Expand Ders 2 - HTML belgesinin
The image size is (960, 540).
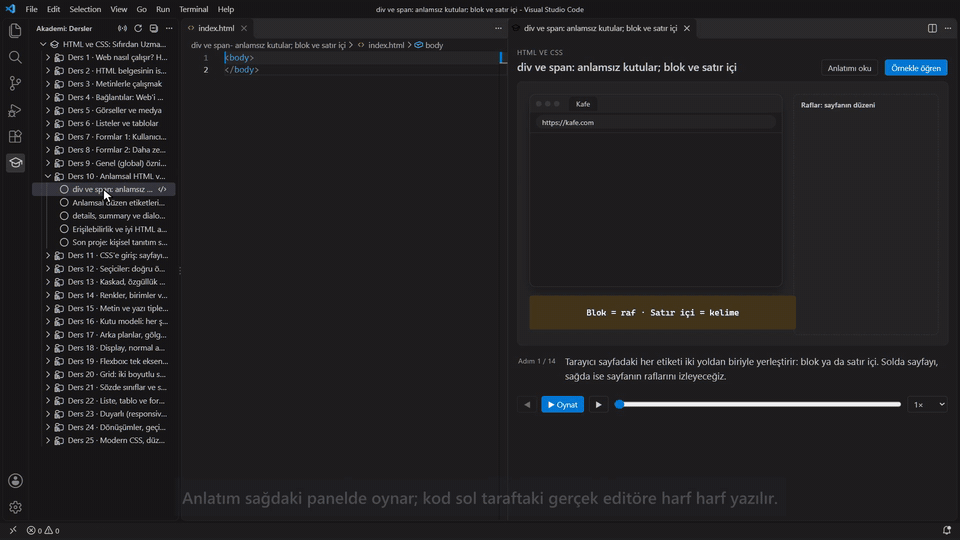48,71
